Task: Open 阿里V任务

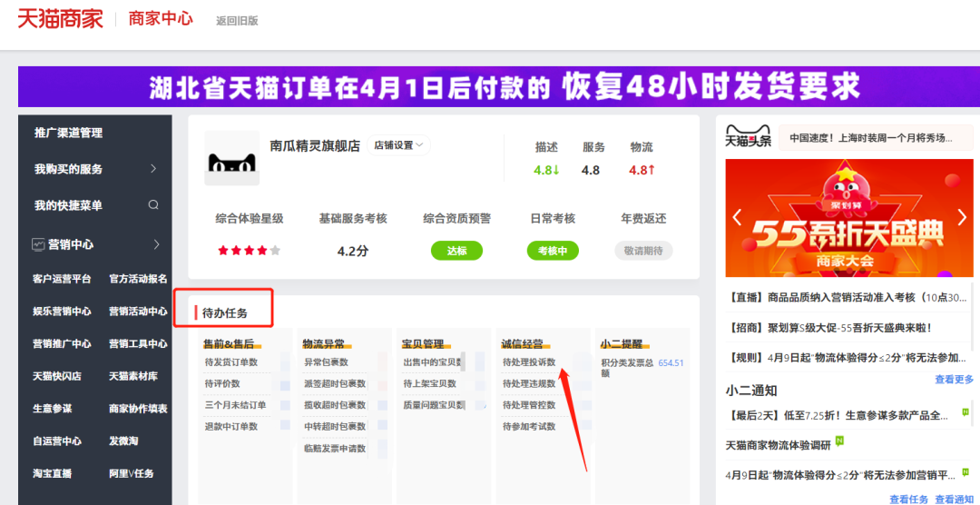Action: pos(132,474)
